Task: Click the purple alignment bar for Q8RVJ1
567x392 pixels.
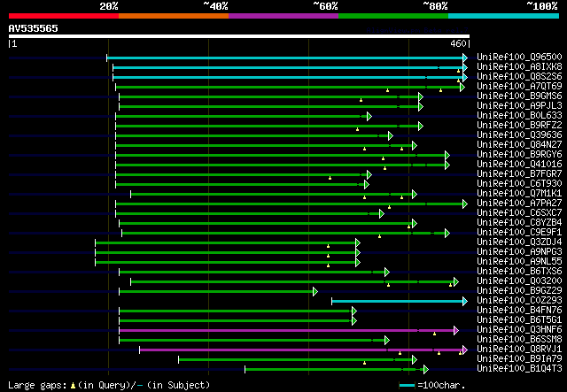Action: [x=301, y=350]
